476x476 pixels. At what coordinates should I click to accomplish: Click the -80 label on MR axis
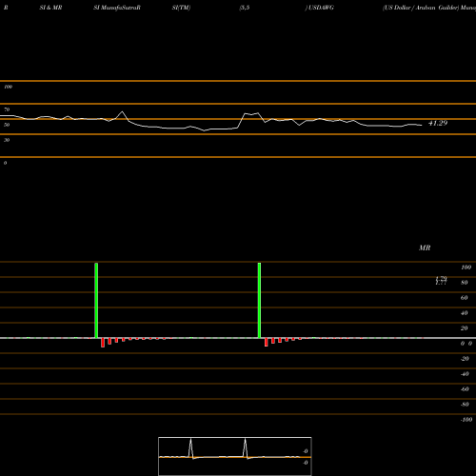[465, 405]
